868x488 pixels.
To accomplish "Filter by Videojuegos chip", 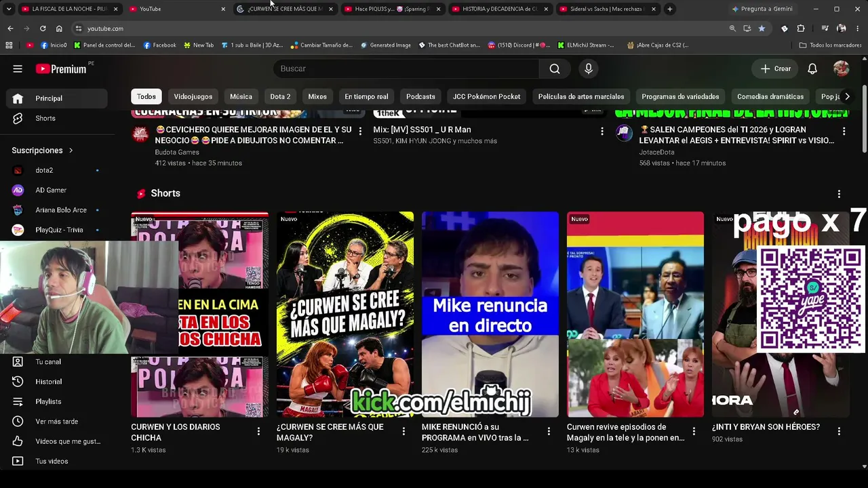I will (x=193, y=96).
